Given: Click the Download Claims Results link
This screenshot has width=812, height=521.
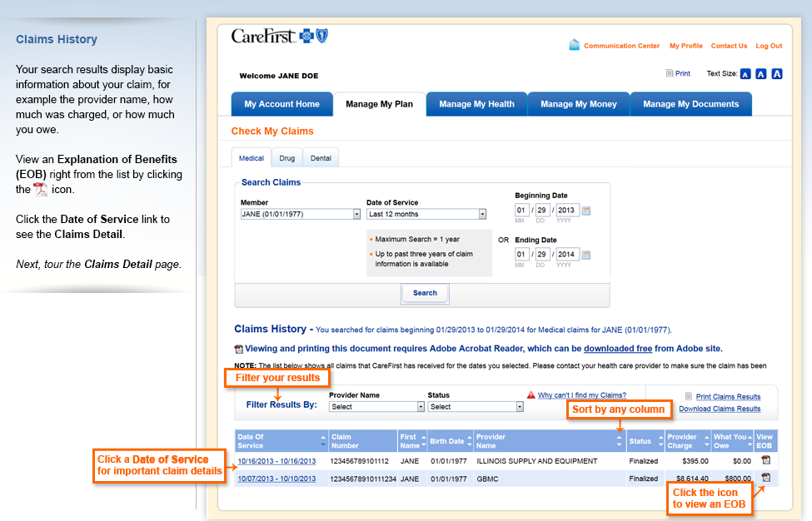Looking at the screenshot, I should click(720, 409).
